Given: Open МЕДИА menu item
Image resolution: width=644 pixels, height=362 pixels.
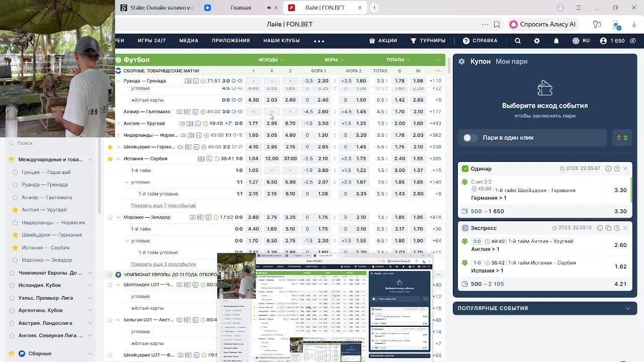Looking at the screenshot, I should (189, 41).
